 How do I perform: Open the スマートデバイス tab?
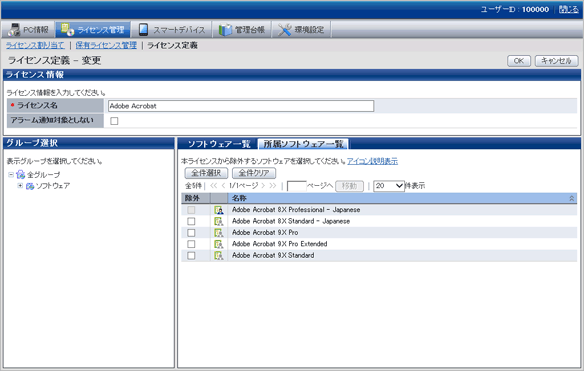click(172, 29)
